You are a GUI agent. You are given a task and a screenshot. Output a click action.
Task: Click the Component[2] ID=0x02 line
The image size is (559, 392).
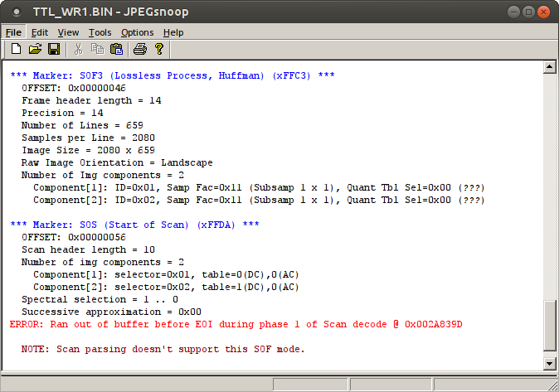(x=259, y=200)
